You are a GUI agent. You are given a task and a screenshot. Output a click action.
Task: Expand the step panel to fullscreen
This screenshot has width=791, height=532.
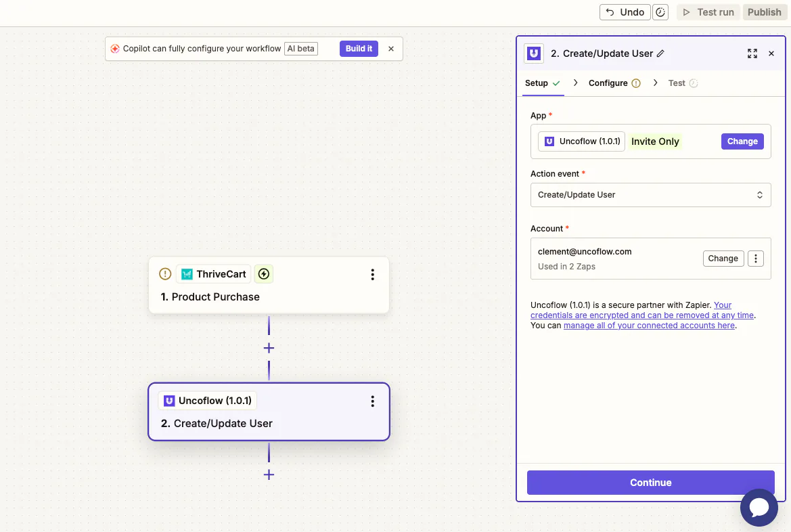click(752, 53)
